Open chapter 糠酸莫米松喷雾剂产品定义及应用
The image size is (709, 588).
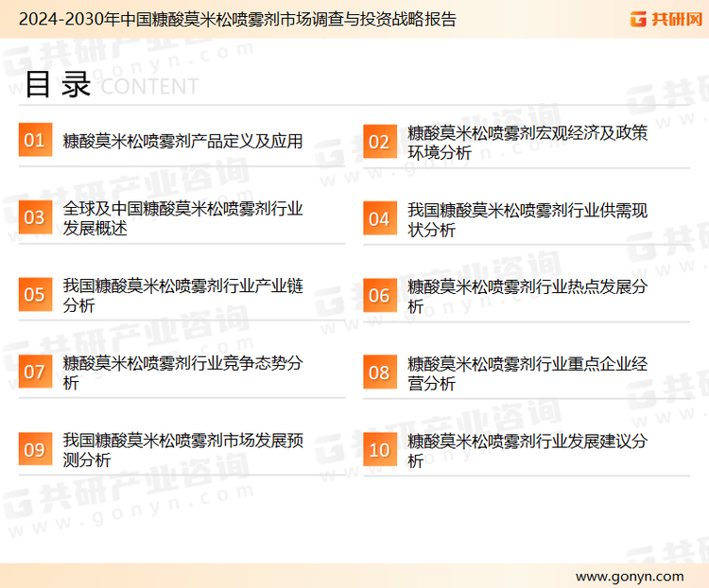[182, 141]
